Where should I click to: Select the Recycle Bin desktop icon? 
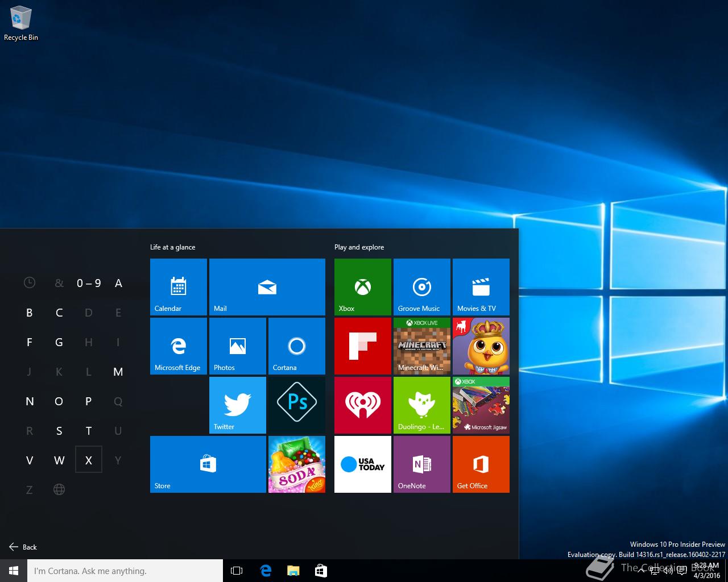pyautogui.click(x=21, y=23)
